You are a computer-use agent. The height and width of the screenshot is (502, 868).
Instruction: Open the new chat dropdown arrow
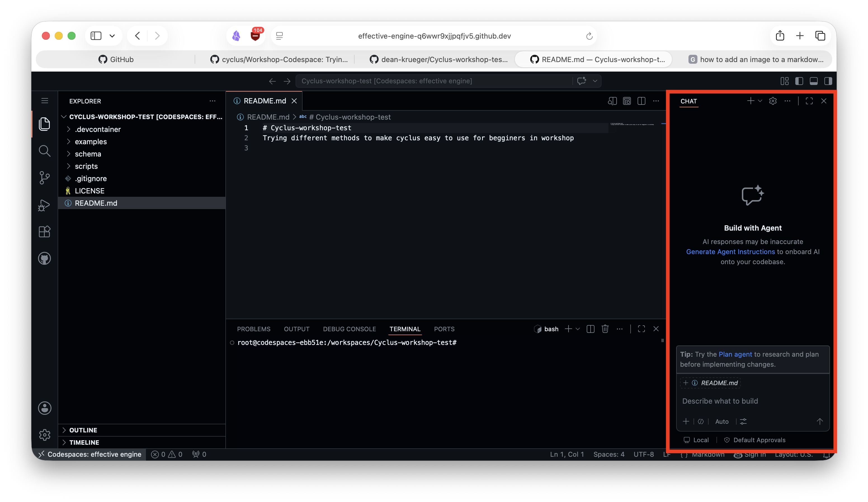(760, 101)
